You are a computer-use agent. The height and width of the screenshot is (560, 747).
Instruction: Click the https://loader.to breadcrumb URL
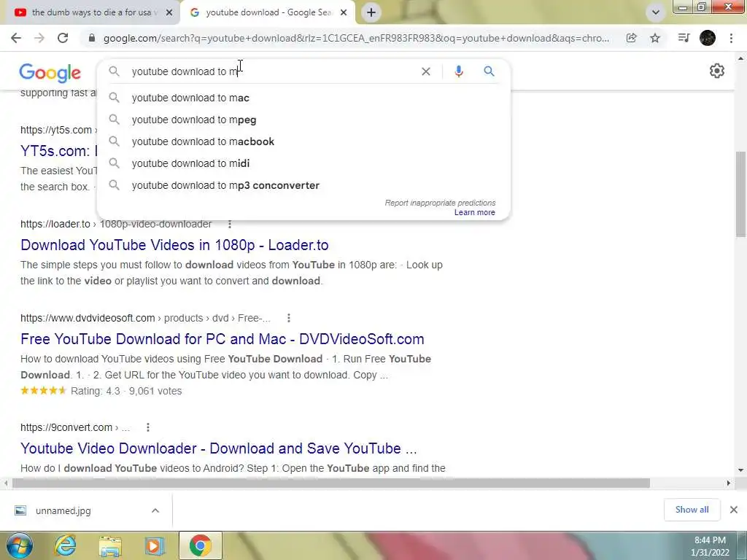(x=55, y=224)
